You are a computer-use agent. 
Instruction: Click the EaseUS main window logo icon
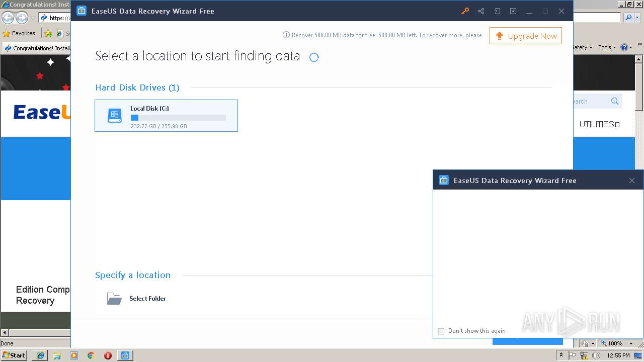[x=82, y=11]
